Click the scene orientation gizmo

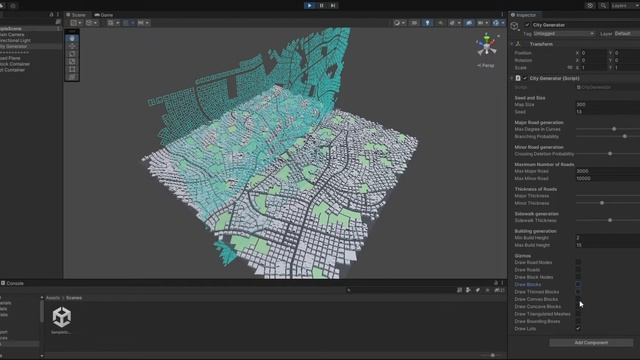click(x=487, y=44)
